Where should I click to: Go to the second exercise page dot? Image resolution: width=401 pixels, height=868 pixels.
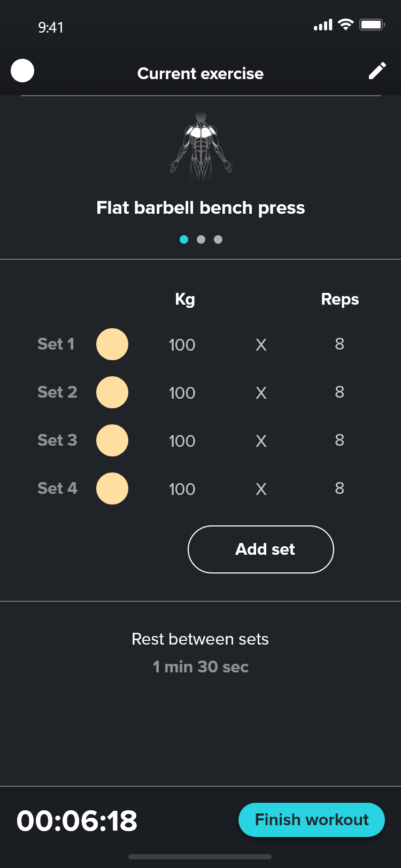coord(201,239)
